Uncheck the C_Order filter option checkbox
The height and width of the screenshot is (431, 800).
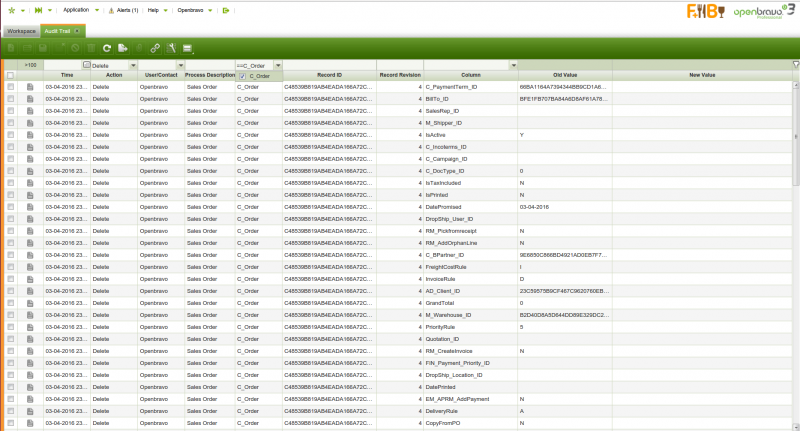pos(242,76)
